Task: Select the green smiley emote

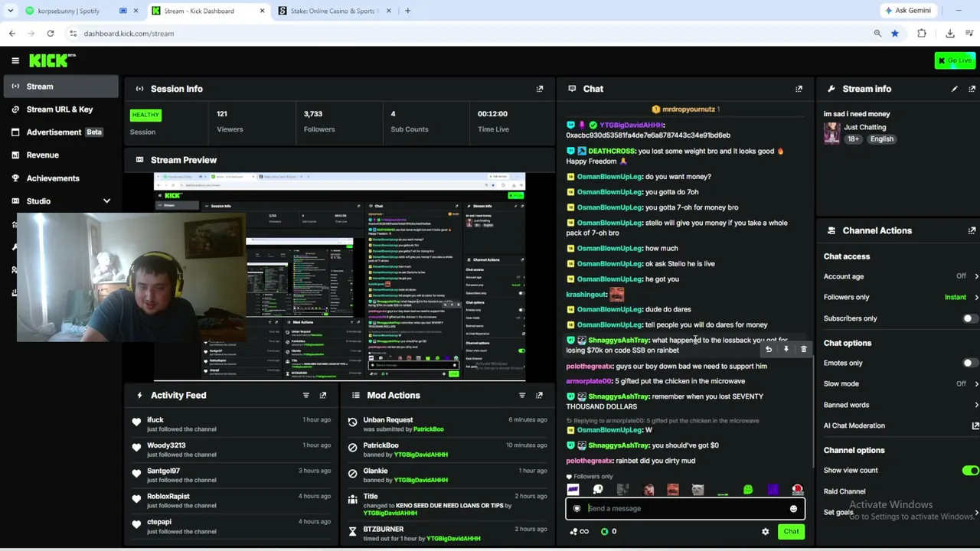Action: [x=748, y=490]
